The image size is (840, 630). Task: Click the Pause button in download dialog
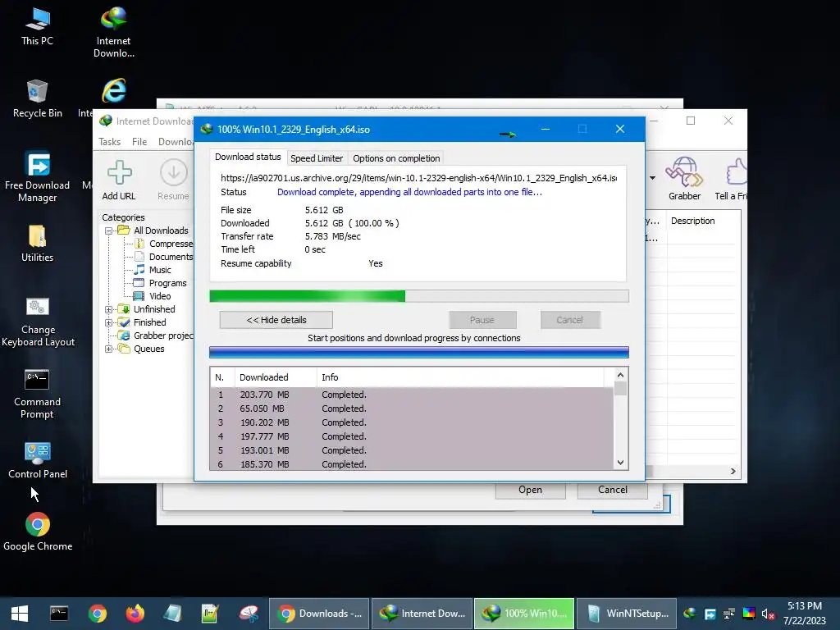[482, 321]
